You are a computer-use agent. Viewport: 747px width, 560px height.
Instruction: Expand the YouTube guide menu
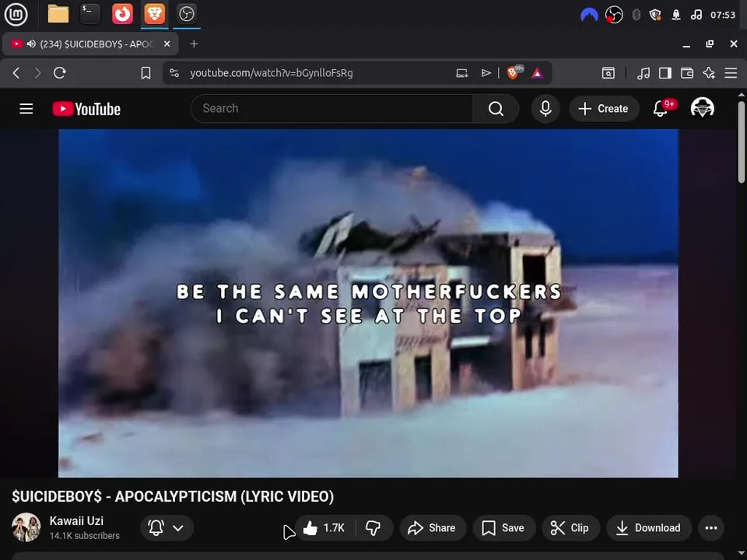(x=26, y=109)
